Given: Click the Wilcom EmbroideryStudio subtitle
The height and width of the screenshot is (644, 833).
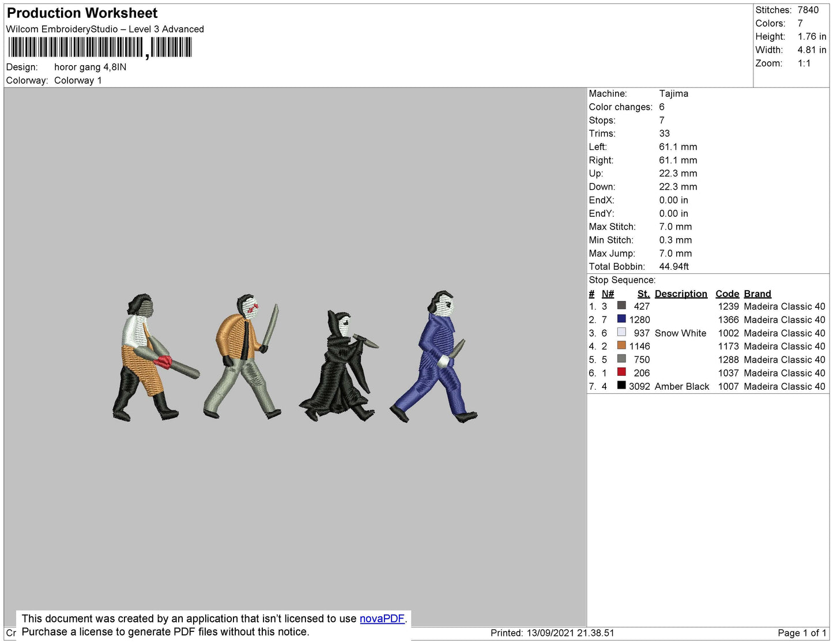Looking at the screenshot, I should click(x=105, y=29).
